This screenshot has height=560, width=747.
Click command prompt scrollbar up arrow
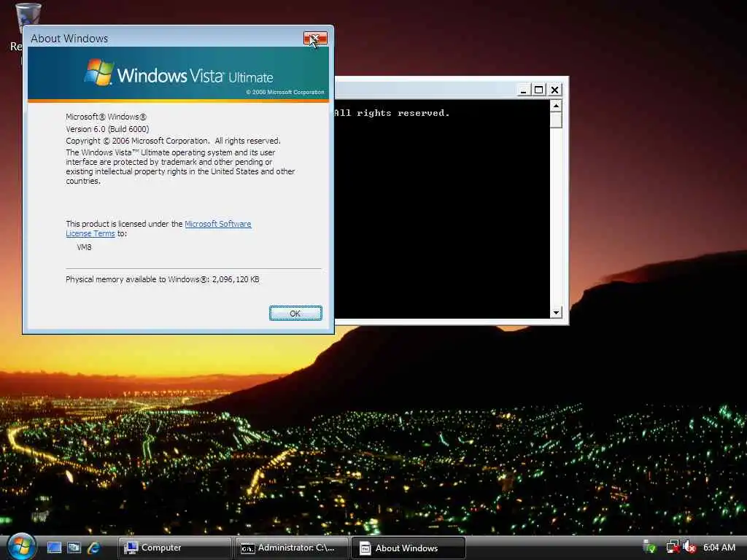556,105
